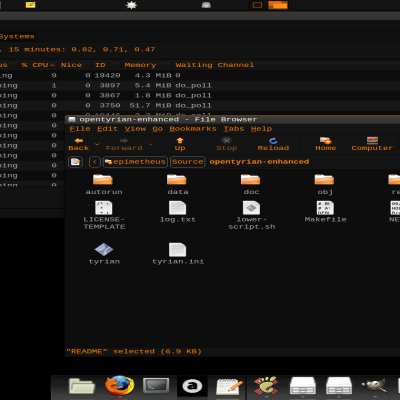
Task: Open the file manager folder in dock
Action: coord(82,386)
